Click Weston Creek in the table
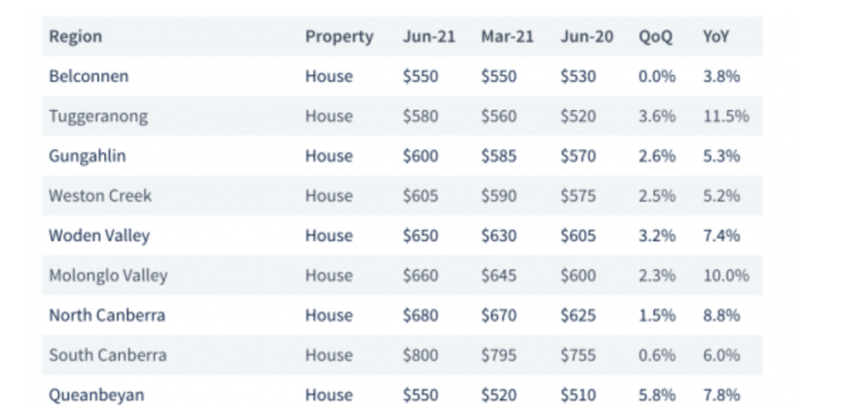Screen dimensions: 868x409 coord(100,195)
